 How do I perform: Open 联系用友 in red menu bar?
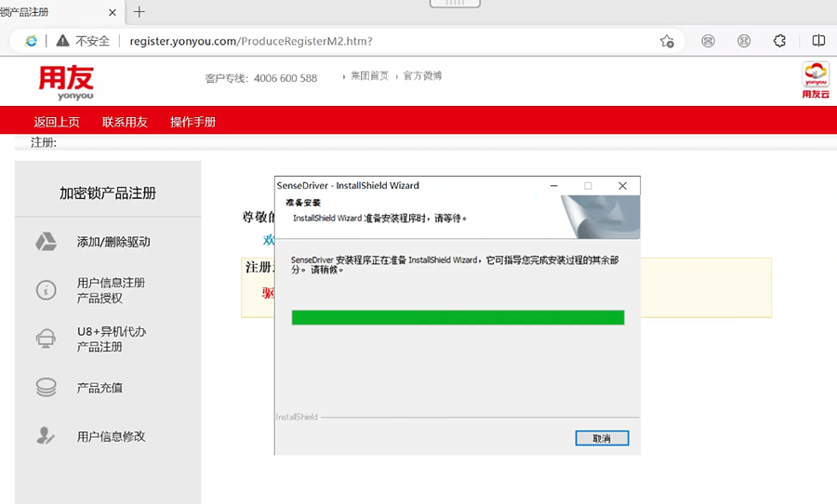(x=125, y=122)
